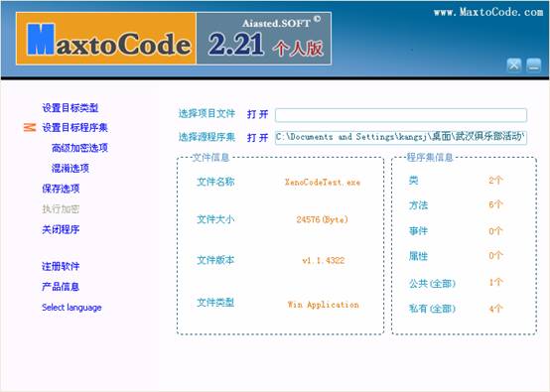Viewport: 550px width, 392px height.
Task: Click the orange M marker beside 设置目标程序集
Action: (30, 127)
